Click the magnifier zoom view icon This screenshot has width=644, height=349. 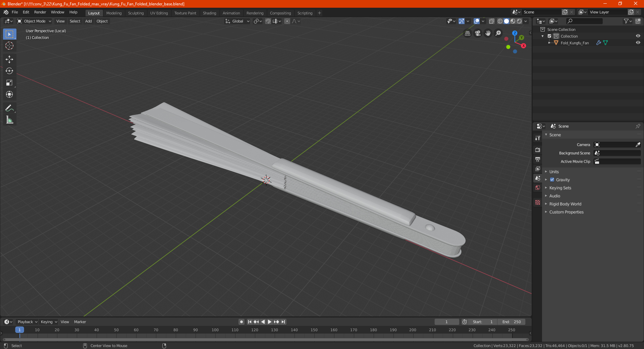tap(498, 33)
